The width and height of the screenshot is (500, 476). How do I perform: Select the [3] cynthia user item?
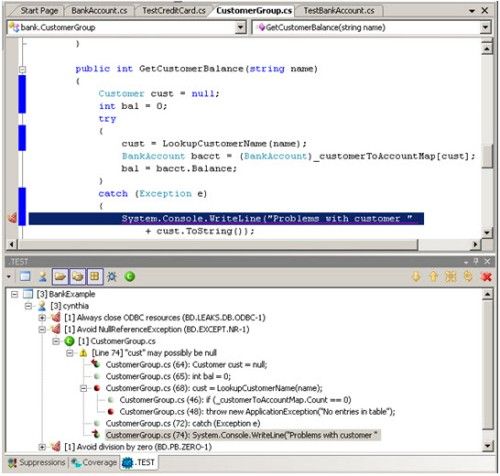tap(69, 306)
